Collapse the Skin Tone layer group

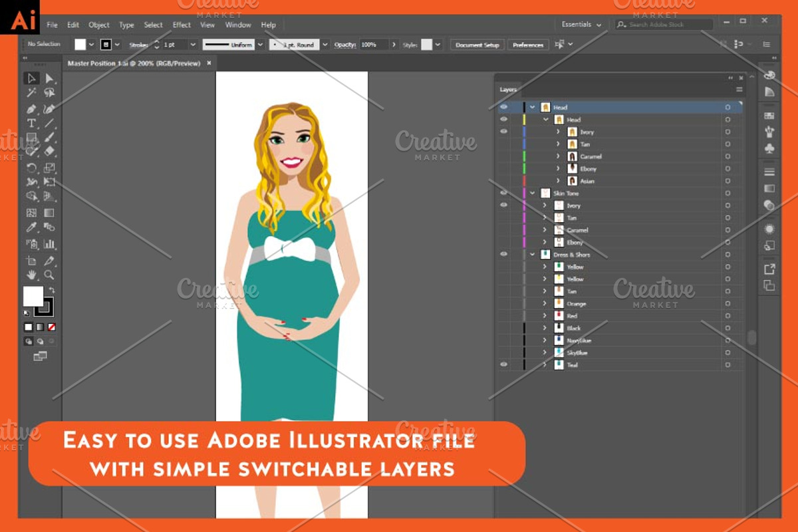pos(533,193)
